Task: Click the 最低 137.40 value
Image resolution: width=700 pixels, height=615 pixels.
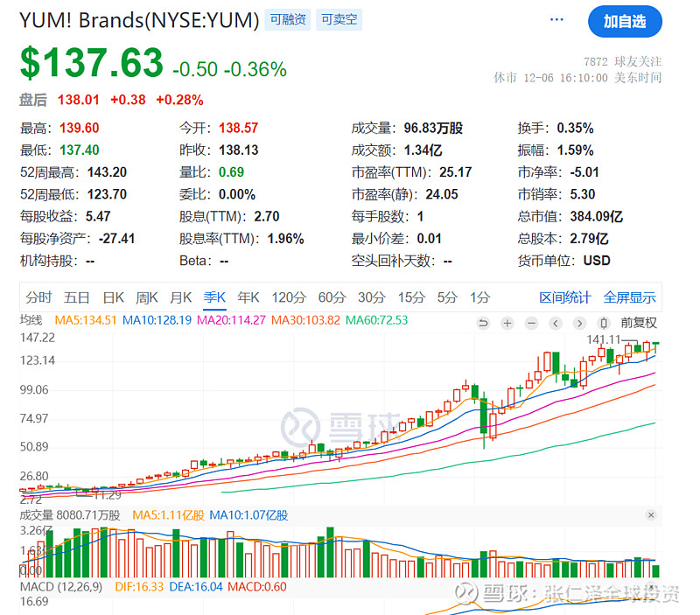Action: [x=80, y=150]
